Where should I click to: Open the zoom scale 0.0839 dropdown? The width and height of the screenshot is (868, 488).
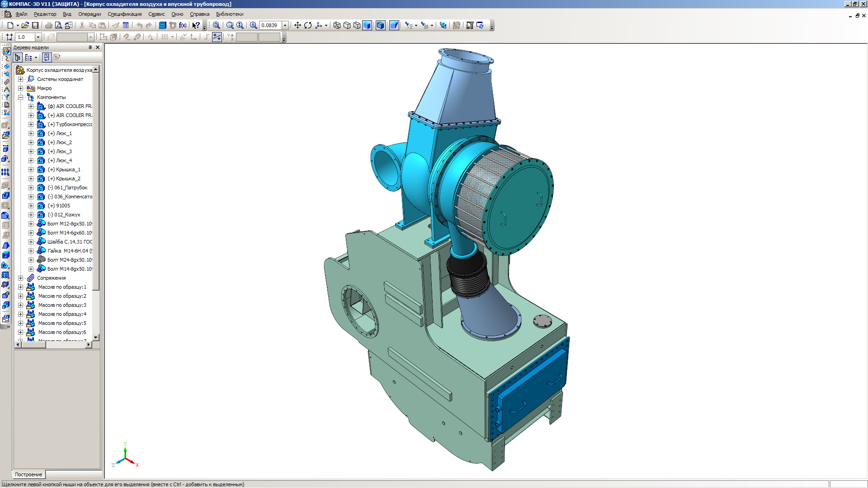[285, 25]
